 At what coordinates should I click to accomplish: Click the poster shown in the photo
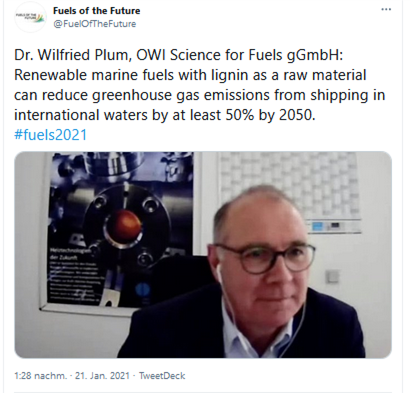[x=121, y=230]
